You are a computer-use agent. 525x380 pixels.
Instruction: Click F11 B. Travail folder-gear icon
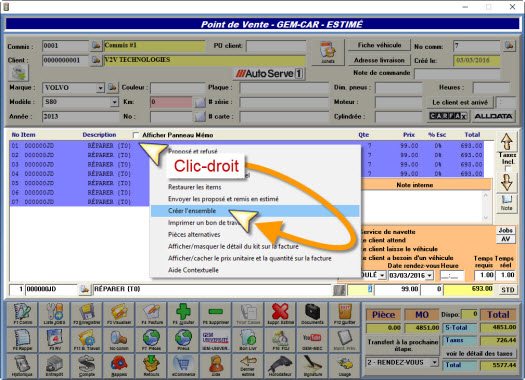86,340
